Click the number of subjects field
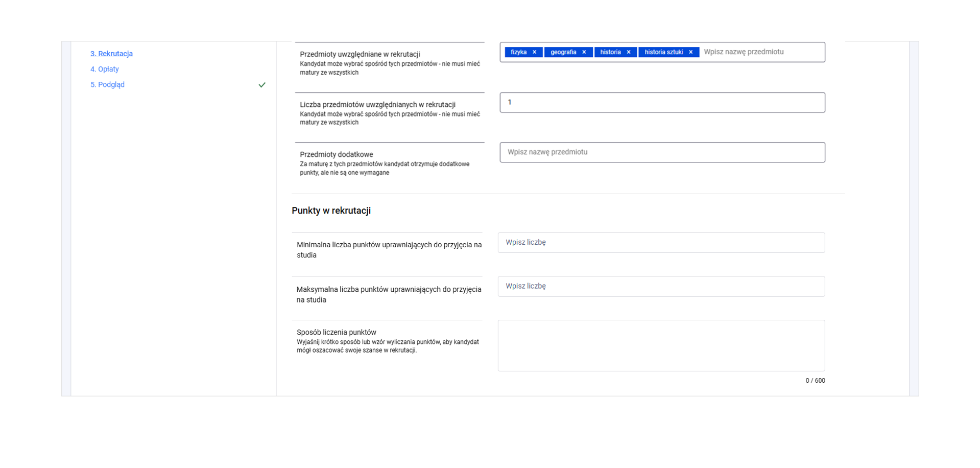The image size is (980, 468). point(662,103)
